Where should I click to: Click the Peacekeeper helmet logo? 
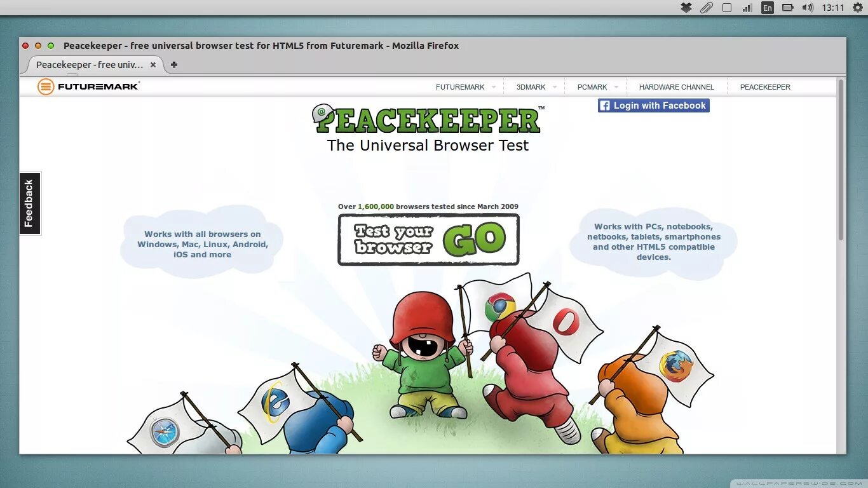point(323,114)
